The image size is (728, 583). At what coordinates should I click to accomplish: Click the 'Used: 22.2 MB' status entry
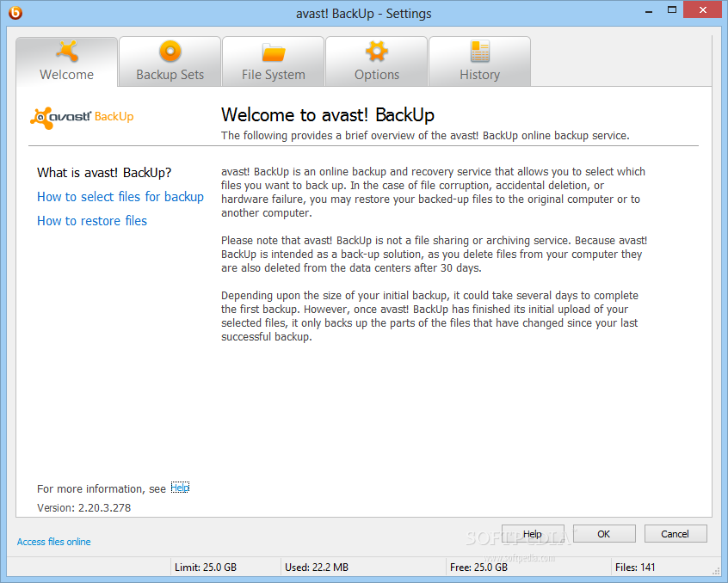click(x=317, y=568)
